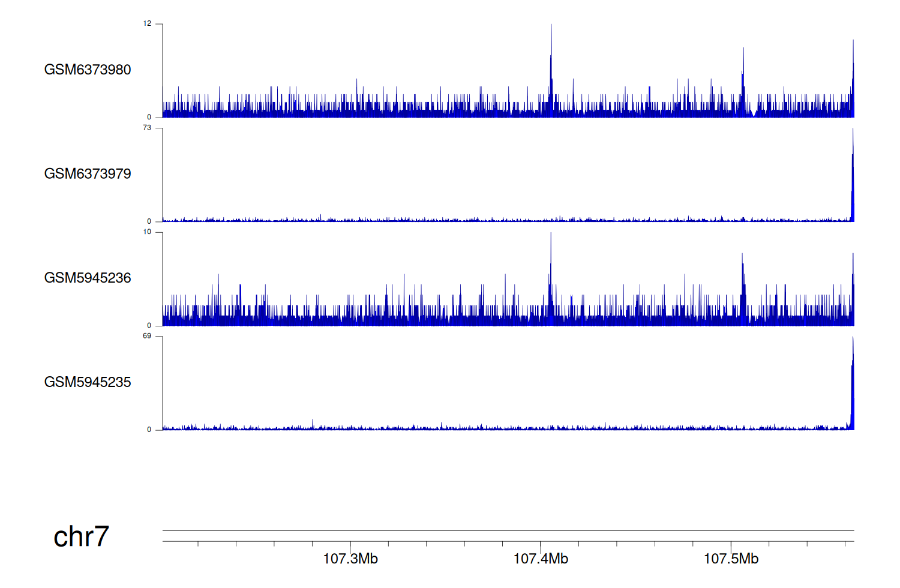Select the GSM6373979 track name
900x588 pixels.
tap(88, 174)
